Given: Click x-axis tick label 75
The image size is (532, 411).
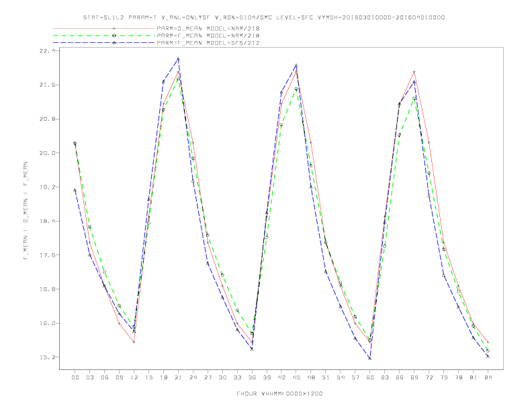Looking at the screenshot, I should pos(444,377).
